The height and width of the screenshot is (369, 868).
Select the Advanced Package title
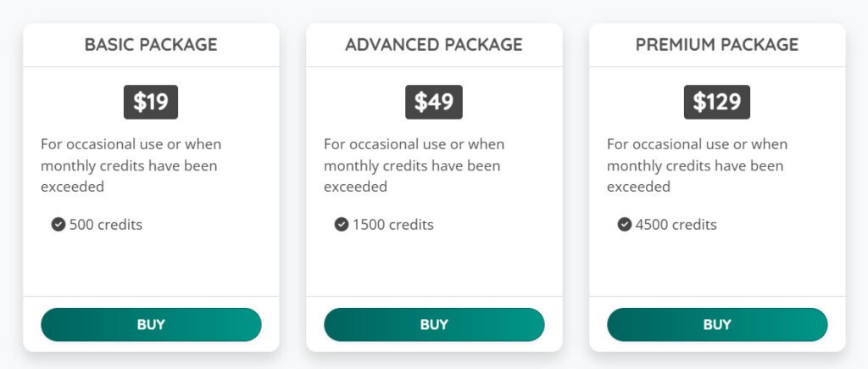point(434,44)
